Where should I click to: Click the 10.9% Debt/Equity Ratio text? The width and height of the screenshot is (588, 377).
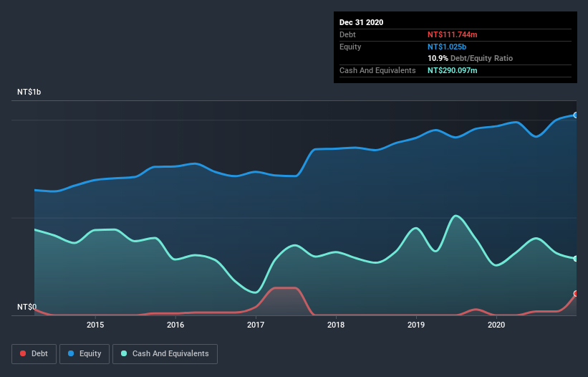[471, 58]
